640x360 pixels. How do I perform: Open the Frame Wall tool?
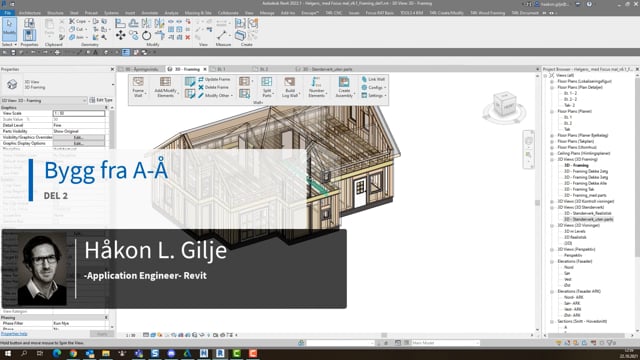(x=138, y=87)
